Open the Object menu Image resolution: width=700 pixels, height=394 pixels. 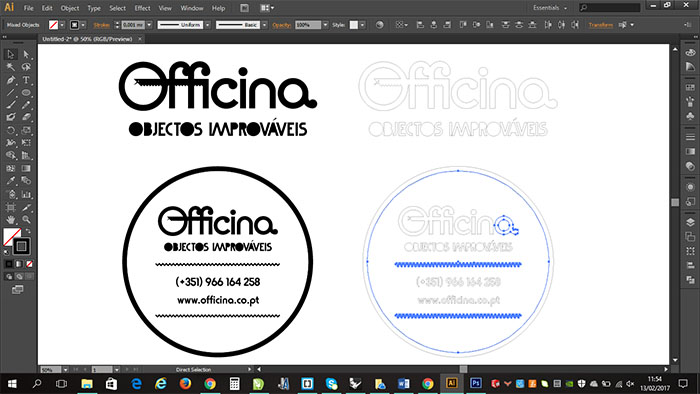click(x=70, y=8)
